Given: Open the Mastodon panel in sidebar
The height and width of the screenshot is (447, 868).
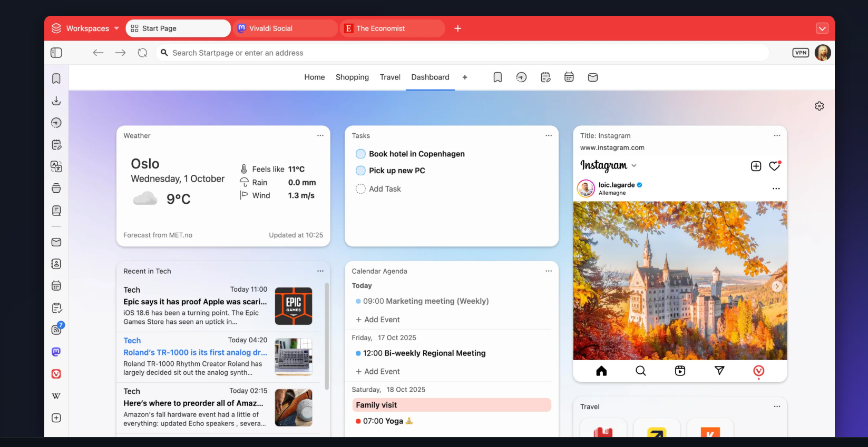Looking at the screenshot, I should [x=56, y=352].
